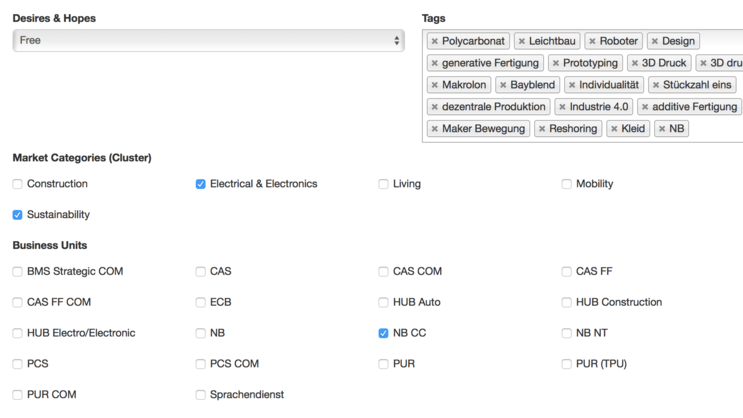Select the Sprachendienst business unit

(x=201, y=395)
